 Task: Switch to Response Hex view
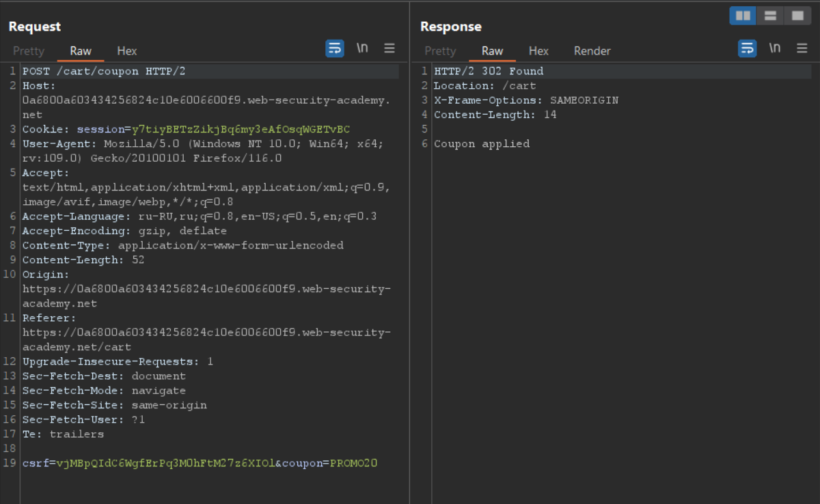pyautogui.click(x=538, y=51)
